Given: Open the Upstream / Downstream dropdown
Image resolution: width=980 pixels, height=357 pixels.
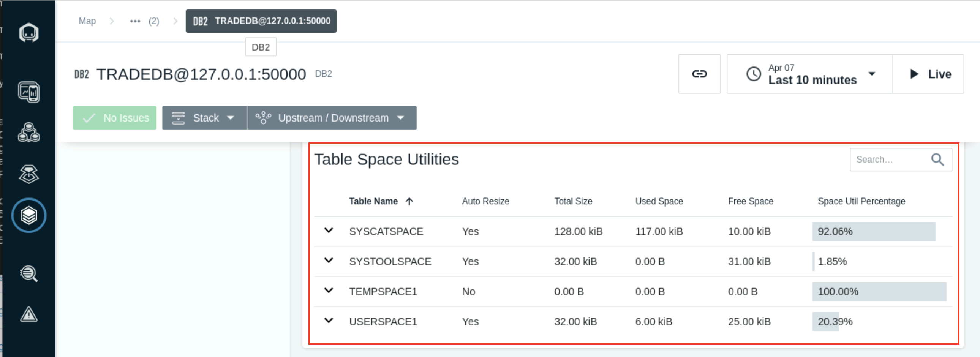Looking at the screenshot, I should [332, 118].
